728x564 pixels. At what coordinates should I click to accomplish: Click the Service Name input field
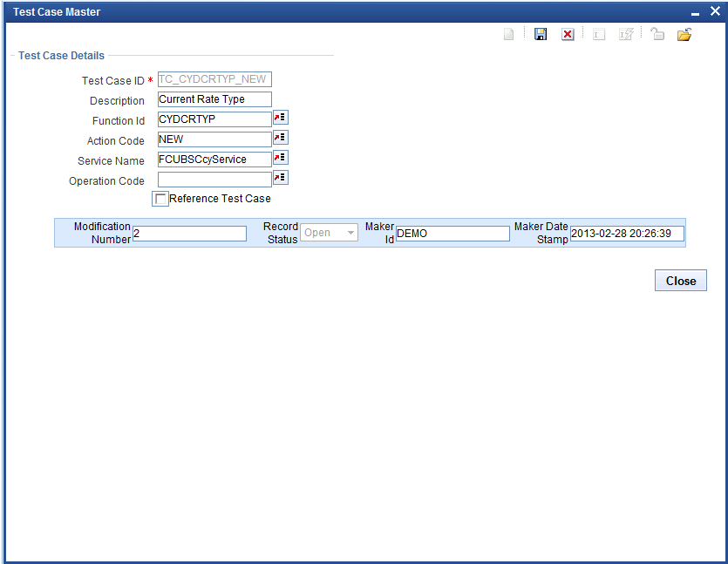click(x=214, y=160)
